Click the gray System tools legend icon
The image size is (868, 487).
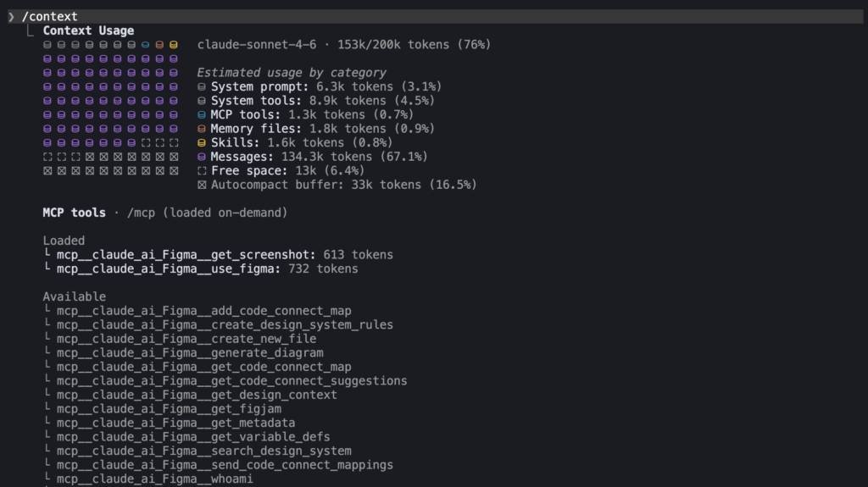click(x=202, y=101)
